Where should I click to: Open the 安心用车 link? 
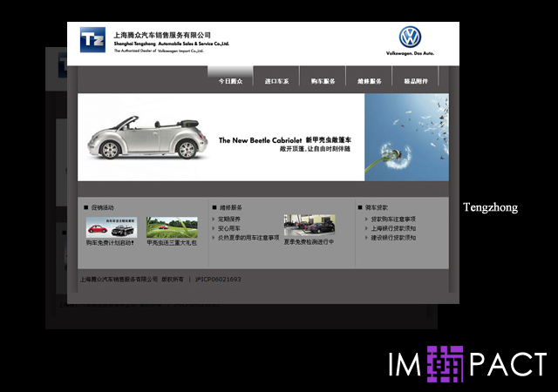click(x=228, y=228)
